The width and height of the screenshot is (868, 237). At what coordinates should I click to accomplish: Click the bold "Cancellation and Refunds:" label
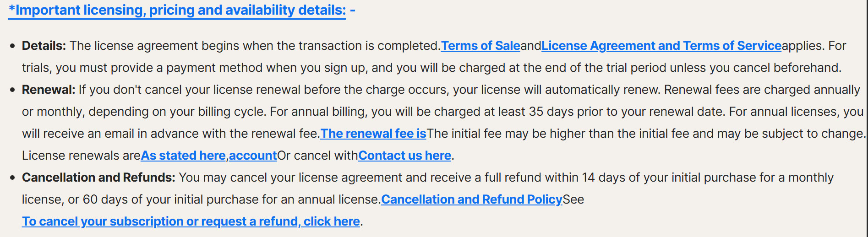click(x=98, y=178)
